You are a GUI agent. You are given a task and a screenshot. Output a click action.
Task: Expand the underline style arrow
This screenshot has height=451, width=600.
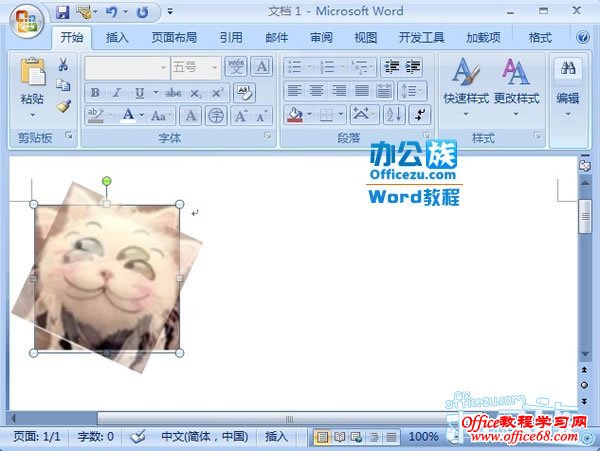click(156, 92)
